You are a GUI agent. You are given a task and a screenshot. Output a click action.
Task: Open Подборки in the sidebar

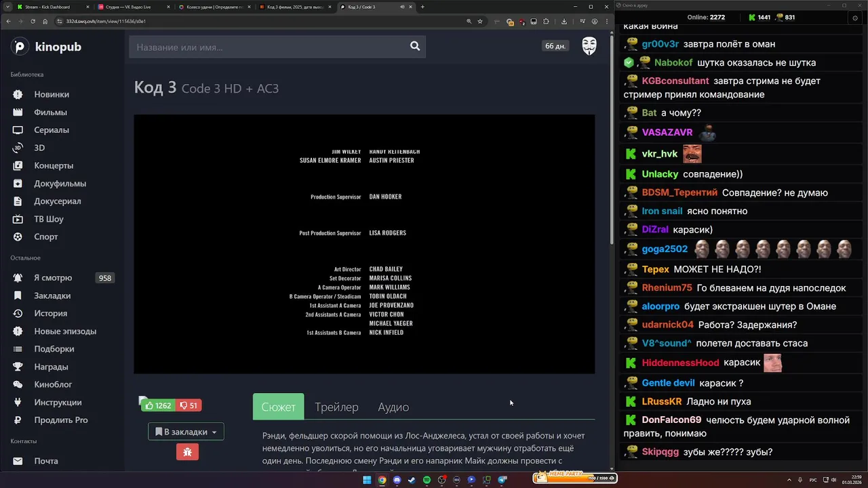tap(54, 349)
